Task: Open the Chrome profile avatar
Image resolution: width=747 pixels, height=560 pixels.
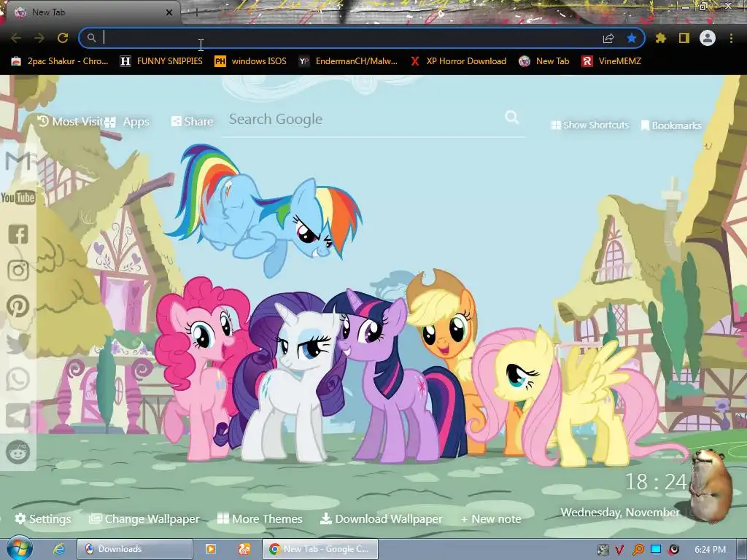Action: click(x=708, y=38)
